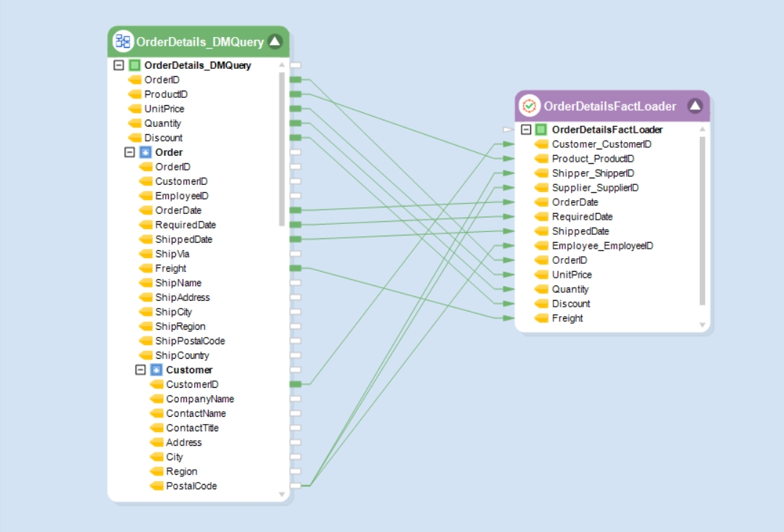Collapse the OrderDetailsFactLoader root tree node
784x532 pixels.
tap(526, 130)
